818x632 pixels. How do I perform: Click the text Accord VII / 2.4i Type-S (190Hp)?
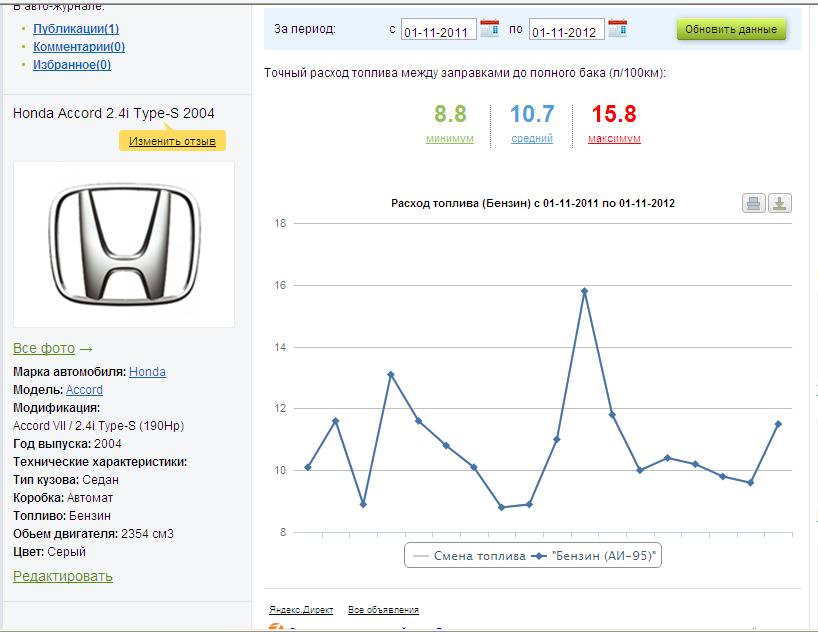[99, 426]
